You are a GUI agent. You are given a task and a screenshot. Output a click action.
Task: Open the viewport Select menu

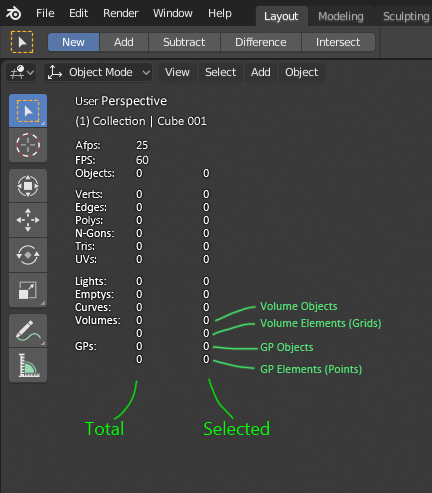(x=221, y=72)
